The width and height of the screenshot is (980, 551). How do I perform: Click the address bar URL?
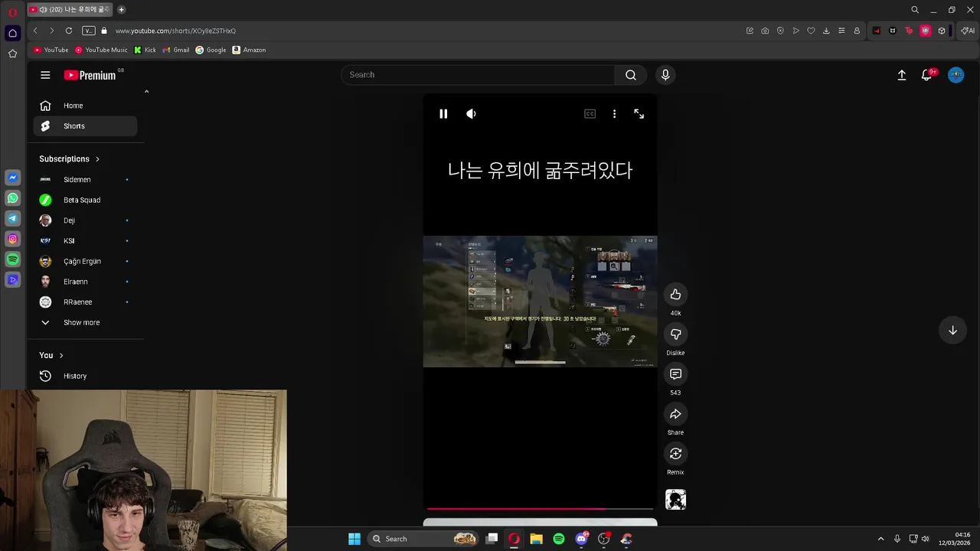175,31
